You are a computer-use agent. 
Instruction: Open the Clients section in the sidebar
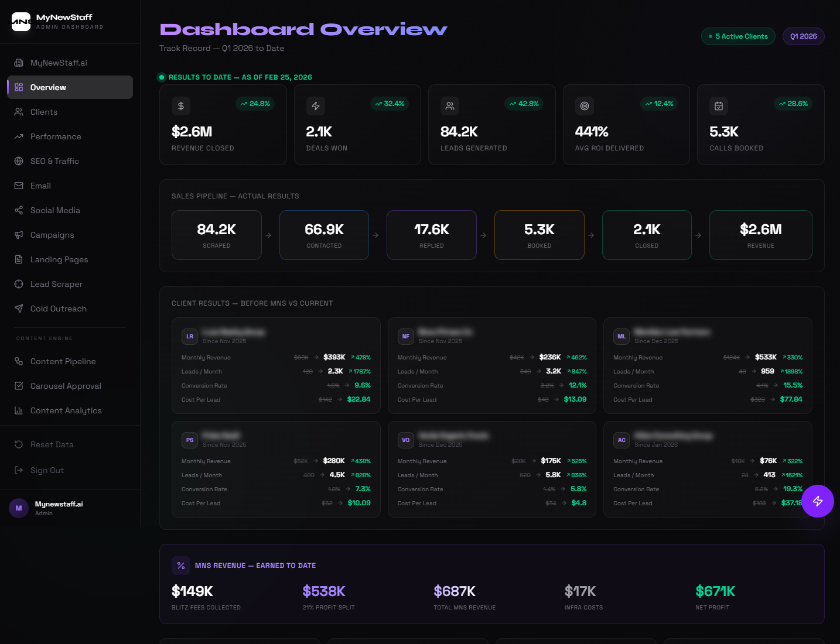point(44,112)
